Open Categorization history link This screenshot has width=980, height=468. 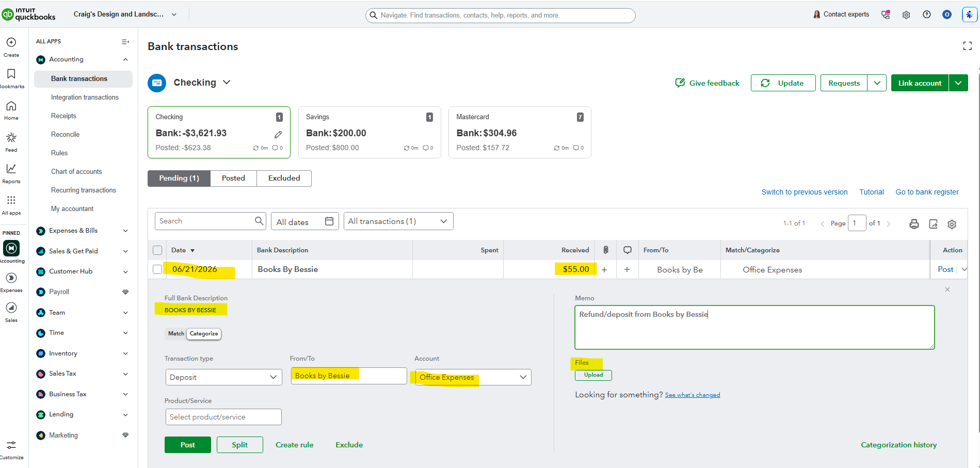(x=899, y=445)
